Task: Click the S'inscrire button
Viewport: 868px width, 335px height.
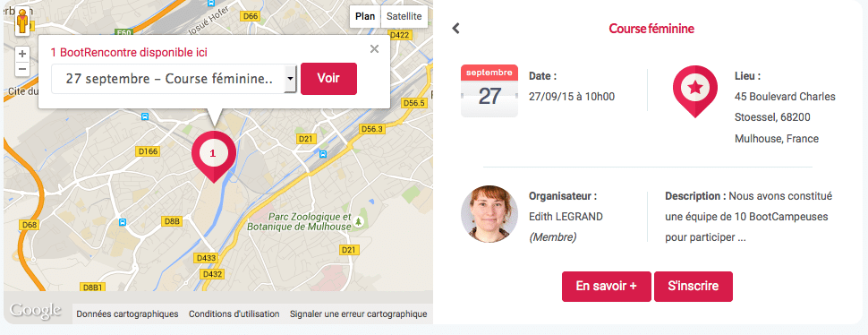Action: coord(694,287)
